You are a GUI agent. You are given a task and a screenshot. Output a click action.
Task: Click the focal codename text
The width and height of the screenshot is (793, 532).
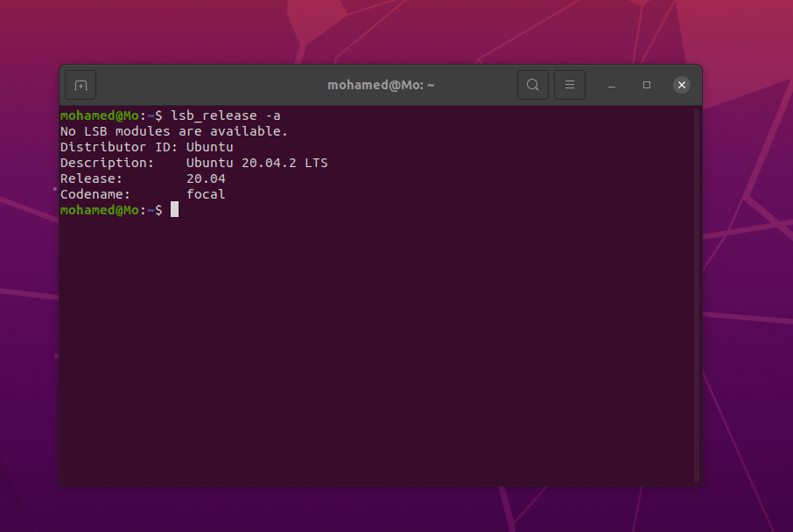[x=206, y=193]
